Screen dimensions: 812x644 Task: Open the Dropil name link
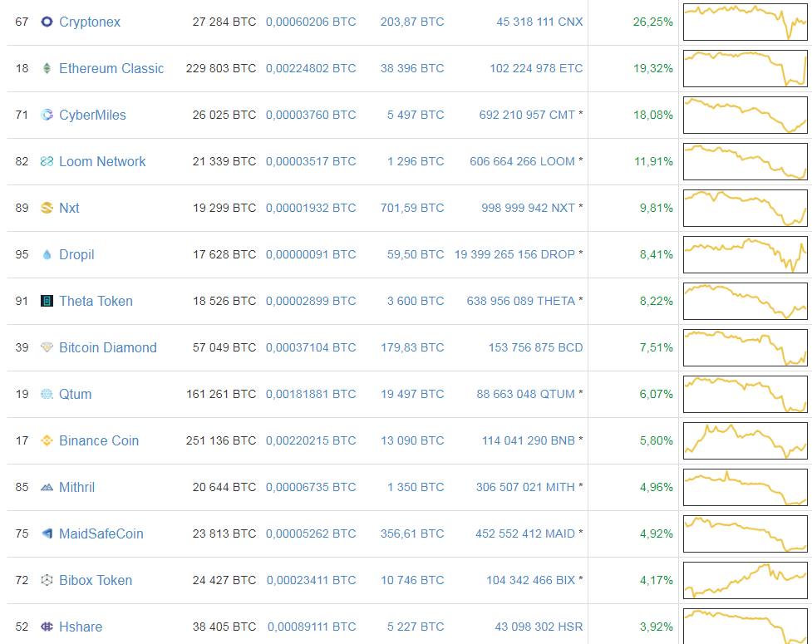click(76, 255)
